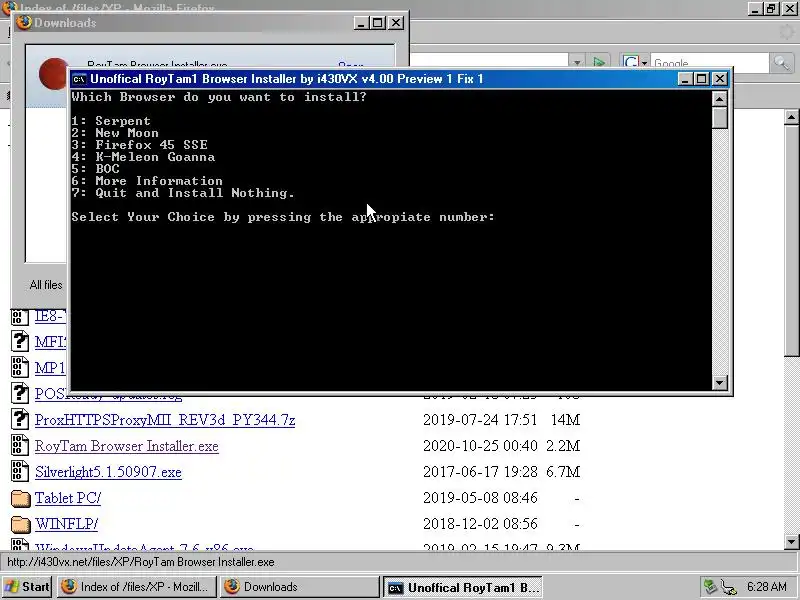
Task: Click binary file icon beside RoyTam Browser Installer.exe
Action: pyautogui.click(x=20, y=445)
